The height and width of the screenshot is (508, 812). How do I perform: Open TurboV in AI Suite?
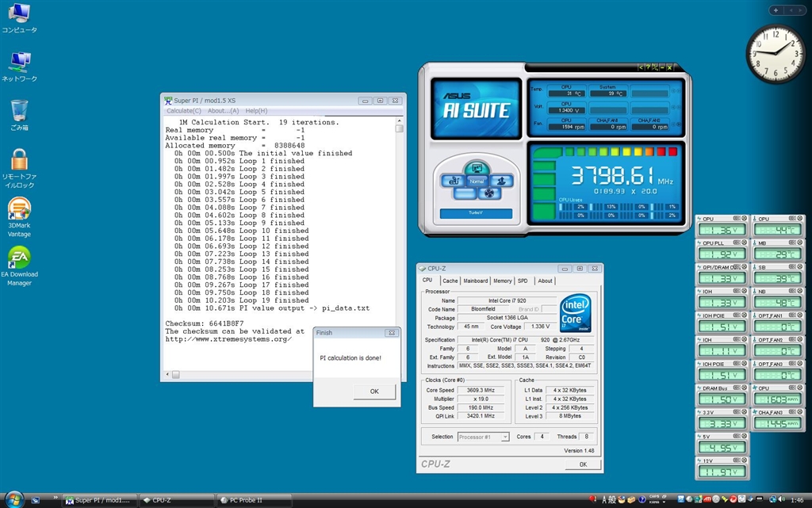click(476, 213)
